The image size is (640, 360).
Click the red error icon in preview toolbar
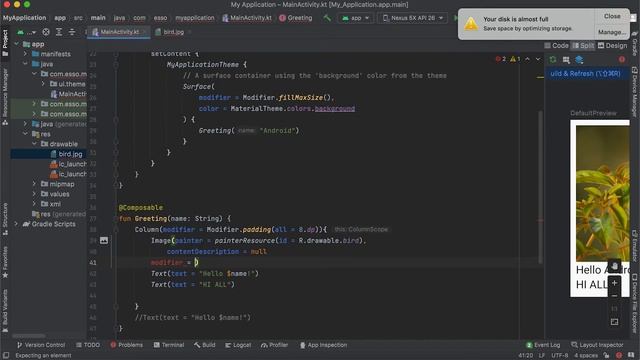(622, 60)
